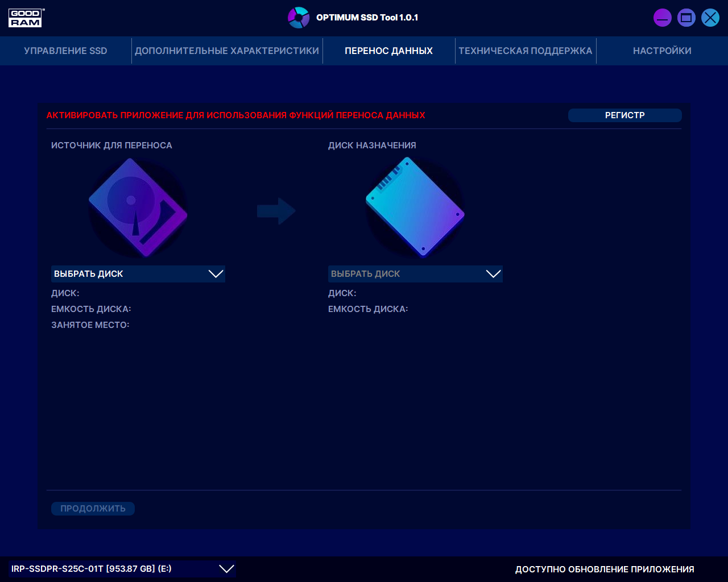Viewport: 728px width, 582px height.
Task: Click the destination SSD drive icon
Action: pyautogui.click(x=415, y=207)
